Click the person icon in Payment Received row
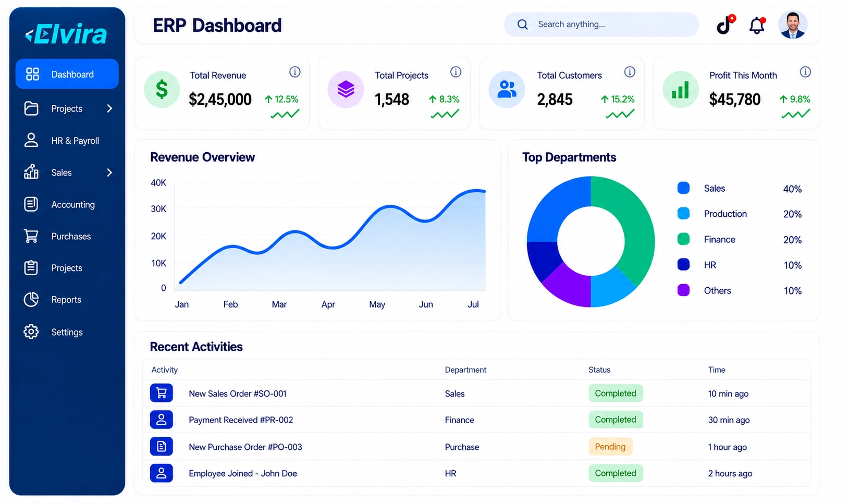Viewport: 848px width, 504px height. [x=162, y=420]
